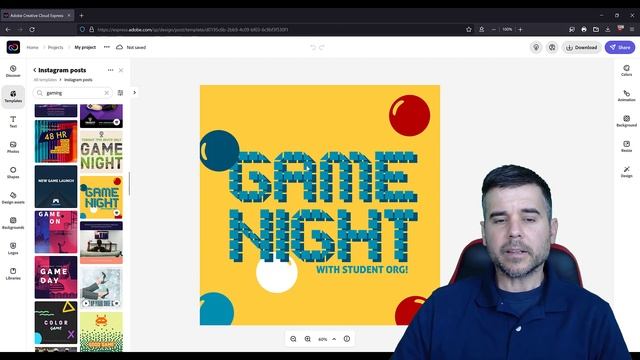640x360 pixels.
Task: Open the Text tool panel
Action: click(13, 122)
